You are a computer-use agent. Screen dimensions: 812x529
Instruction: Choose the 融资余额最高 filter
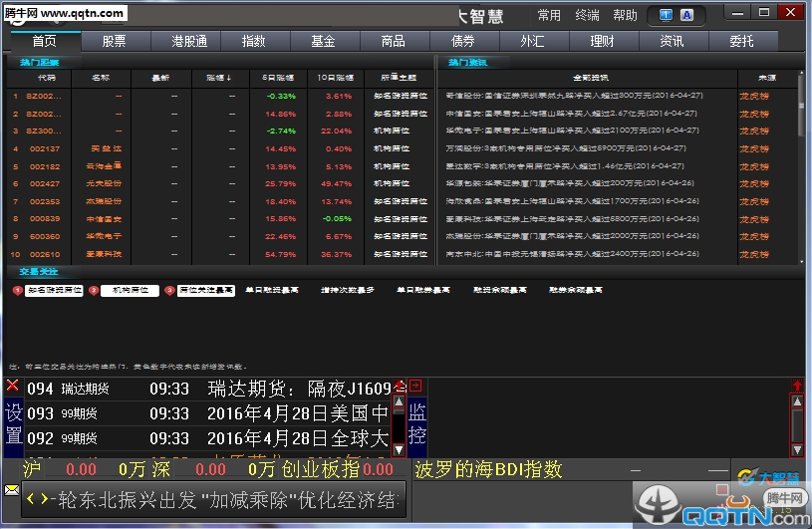click(x=500, y=290)
